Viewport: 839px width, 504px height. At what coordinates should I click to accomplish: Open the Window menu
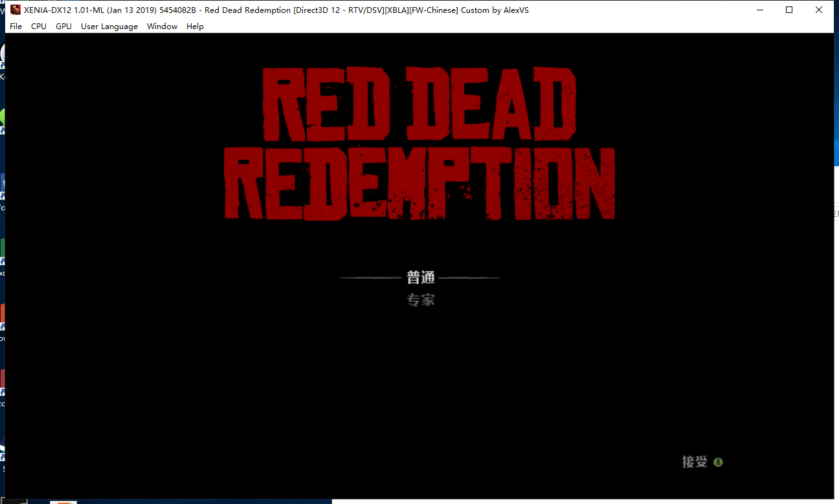[x=162, y=27]
